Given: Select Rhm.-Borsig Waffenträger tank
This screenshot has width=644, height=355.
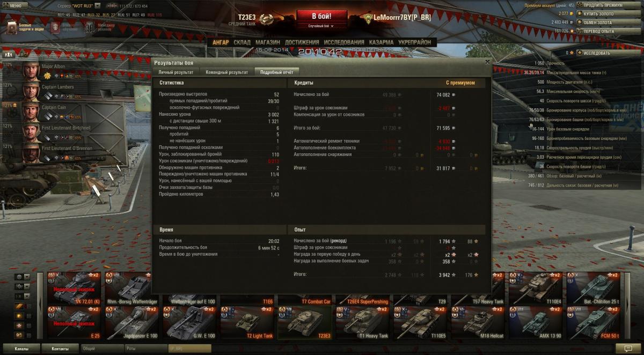Looking at the screenshot, I should pos(131,288).
